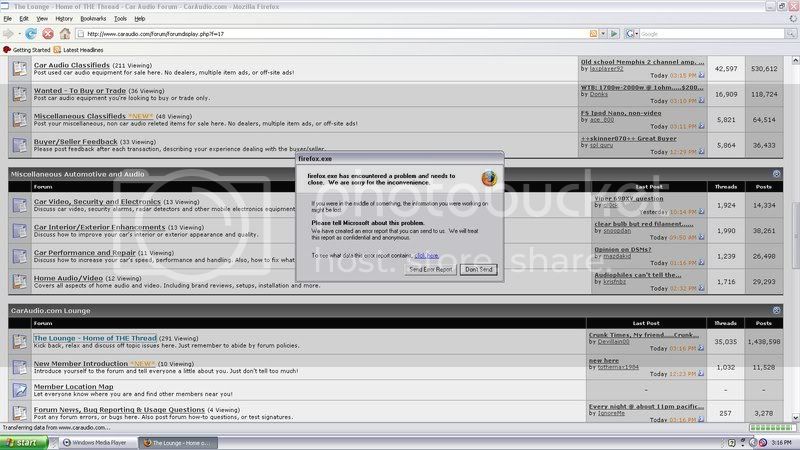This screenshot has height=450, width=800.
Task: Collapse Miscellaneous Automotive and Audio category
Action: (777, 174)
